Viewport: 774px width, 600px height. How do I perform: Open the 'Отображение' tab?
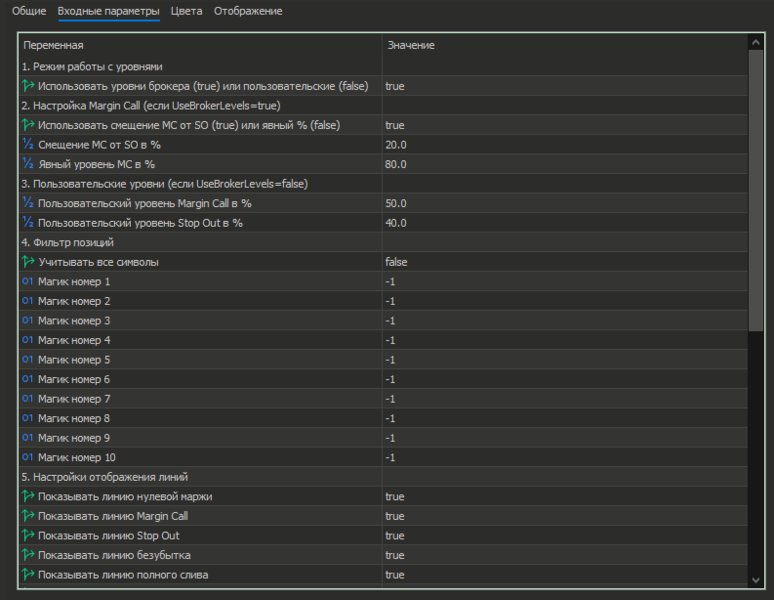click(248, 11)
